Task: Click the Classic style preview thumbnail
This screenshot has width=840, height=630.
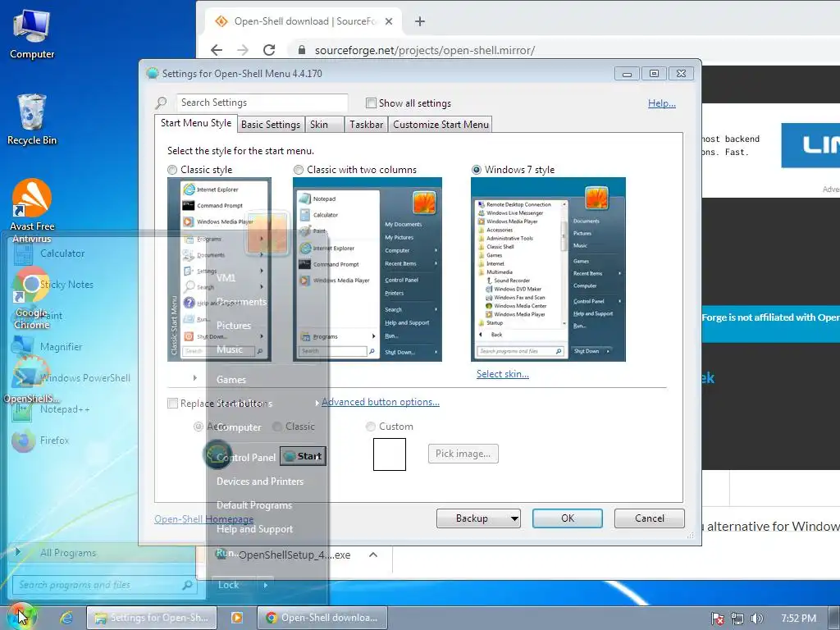Action: pyautogui.click(x=219, y=269)
